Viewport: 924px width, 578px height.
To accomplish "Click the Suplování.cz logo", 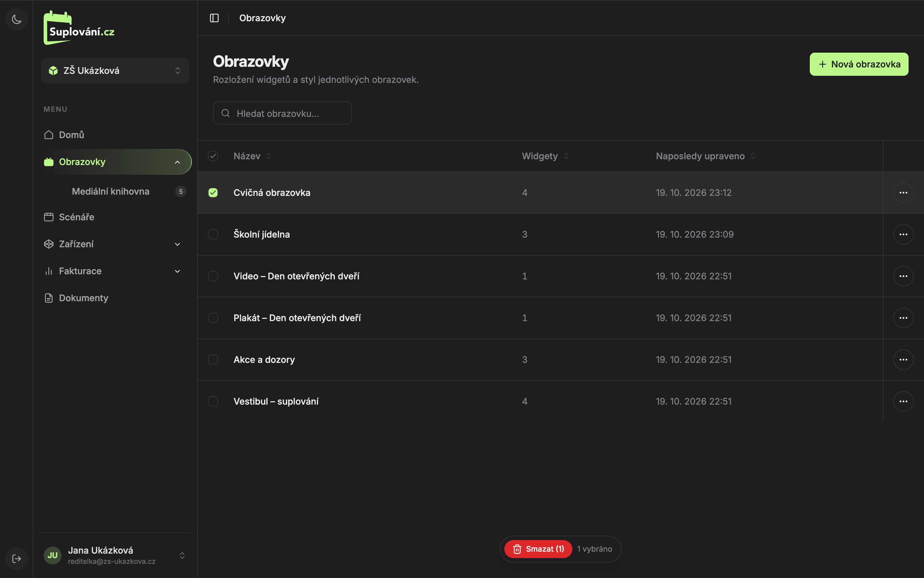I will (79, 28).
